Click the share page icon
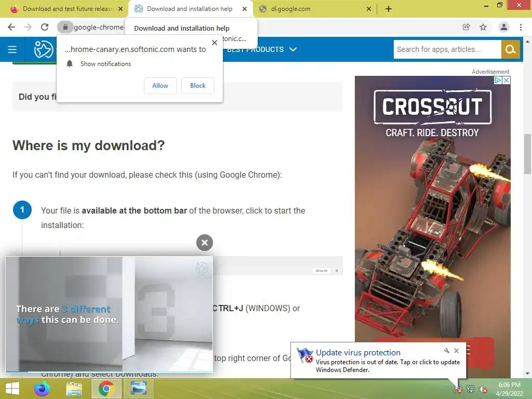This screenshot has height=399, width=532. click(x=467, y=27)
